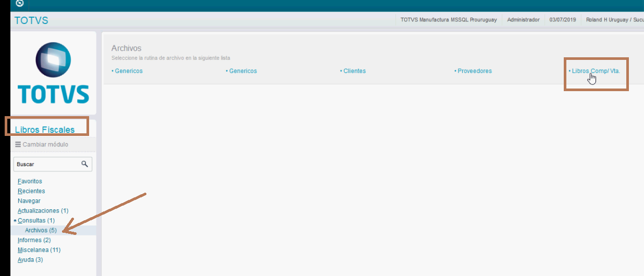Viewport: 644px width, 276px height.
Task: Expand Informes (2) menu
Action: click(x=34, y=240)
